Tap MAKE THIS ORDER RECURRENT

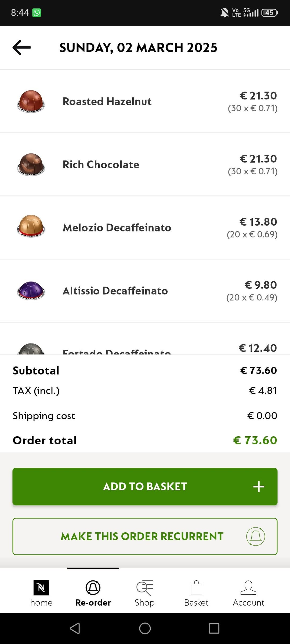[142, 536]
